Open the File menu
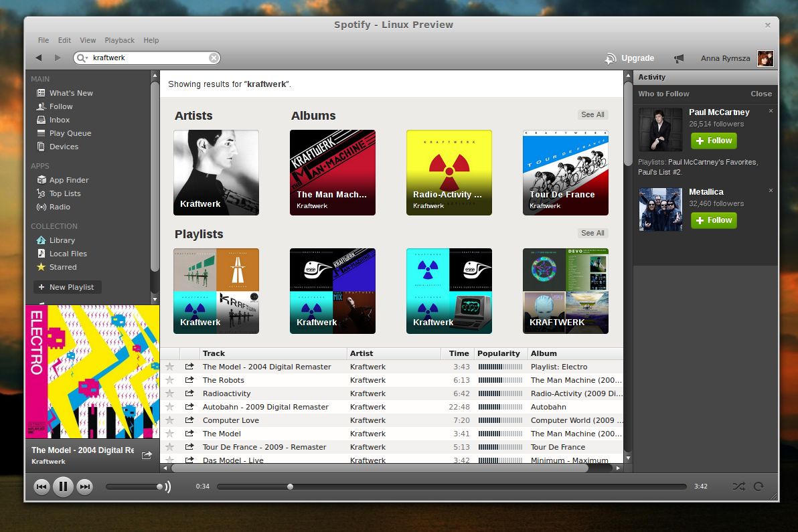Screen dimensions: 798x532 [x=44, y=40]
